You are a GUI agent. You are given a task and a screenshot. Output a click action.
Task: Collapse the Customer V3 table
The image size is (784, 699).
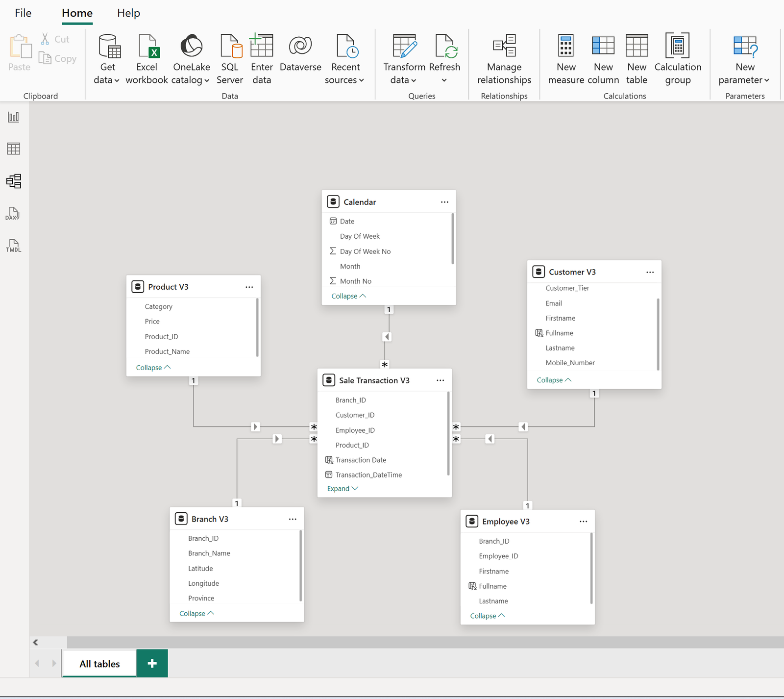[554, 380]
